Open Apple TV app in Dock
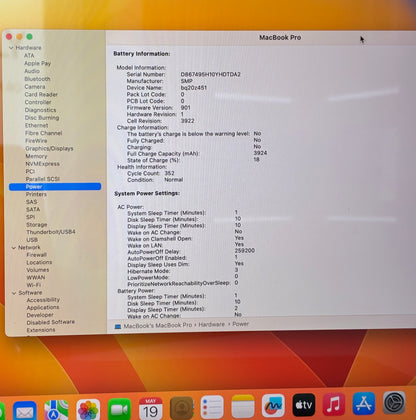The image size is (416, 420). (304, 405)
